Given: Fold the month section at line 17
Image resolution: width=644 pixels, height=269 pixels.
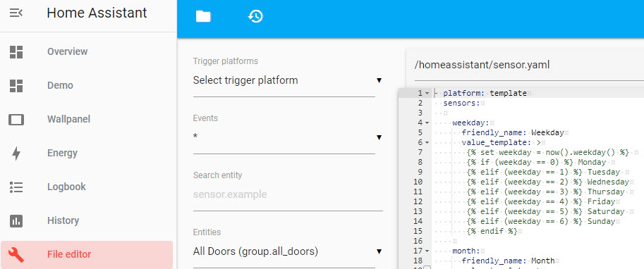Looking at the screenshot, I should (x=427, y=251).
